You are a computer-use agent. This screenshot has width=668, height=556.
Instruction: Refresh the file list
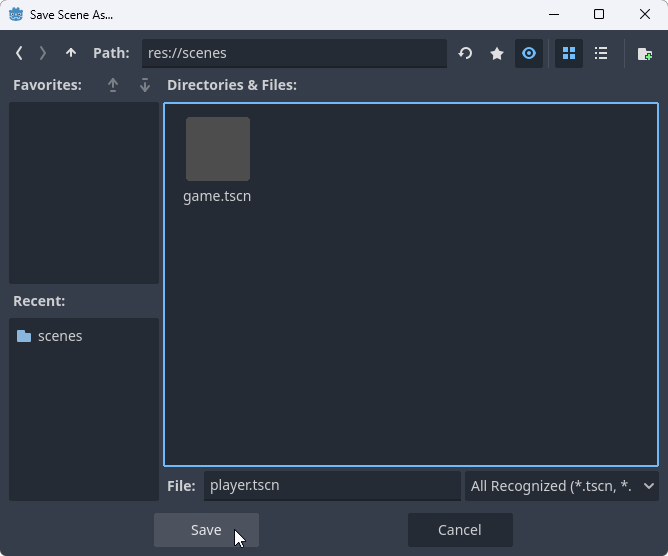point(465,53)
